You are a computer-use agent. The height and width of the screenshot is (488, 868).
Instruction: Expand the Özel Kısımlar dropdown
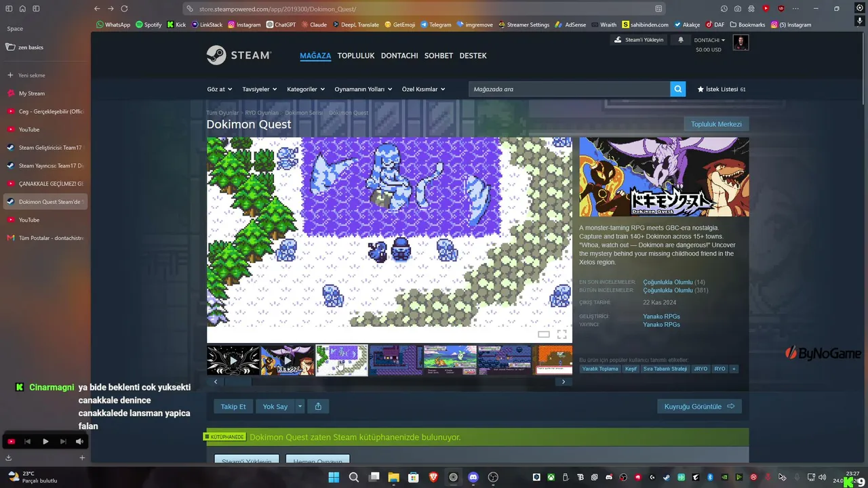(x=424, y=89)
